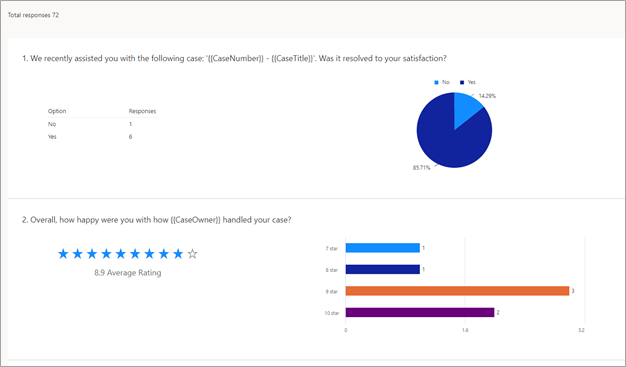626x367 pixels.
Task: Click the 14.29% pie label
Action: pos(487,96)
